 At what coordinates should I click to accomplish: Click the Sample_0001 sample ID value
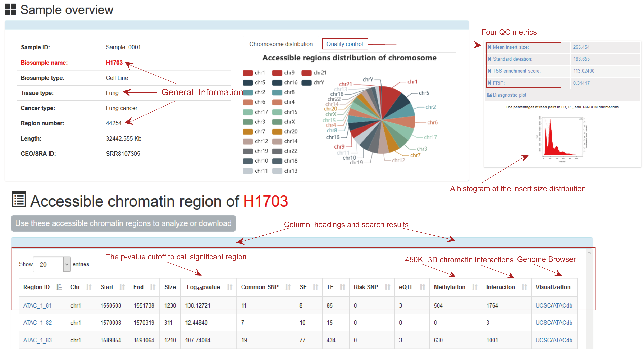coord(123,47)
